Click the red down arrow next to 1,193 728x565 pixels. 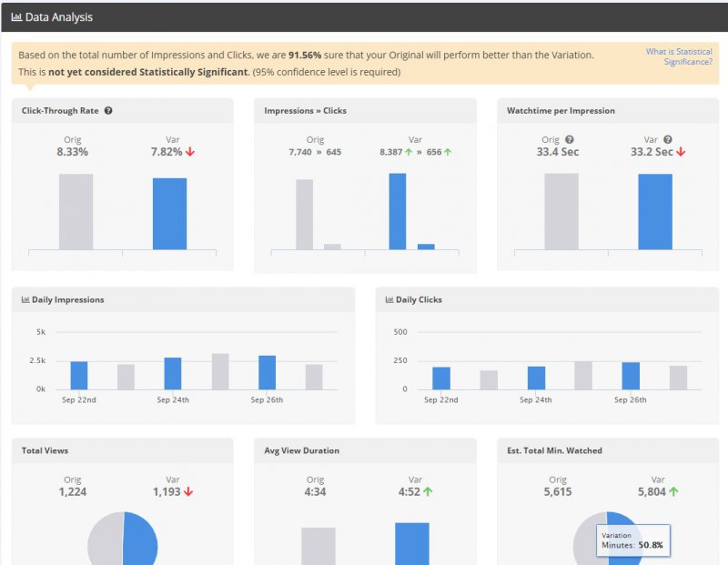pyautogui.click(x=188, y=492)
